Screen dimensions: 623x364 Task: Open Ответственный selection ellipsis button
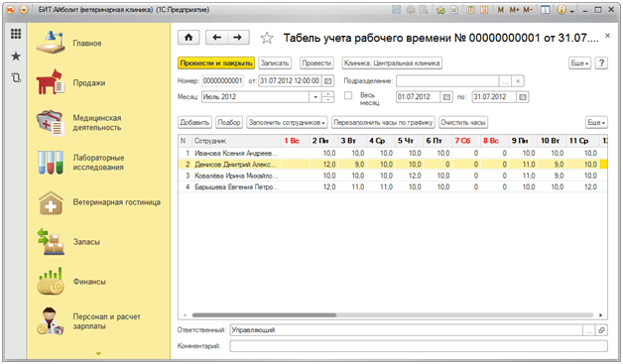click(589, 330)
